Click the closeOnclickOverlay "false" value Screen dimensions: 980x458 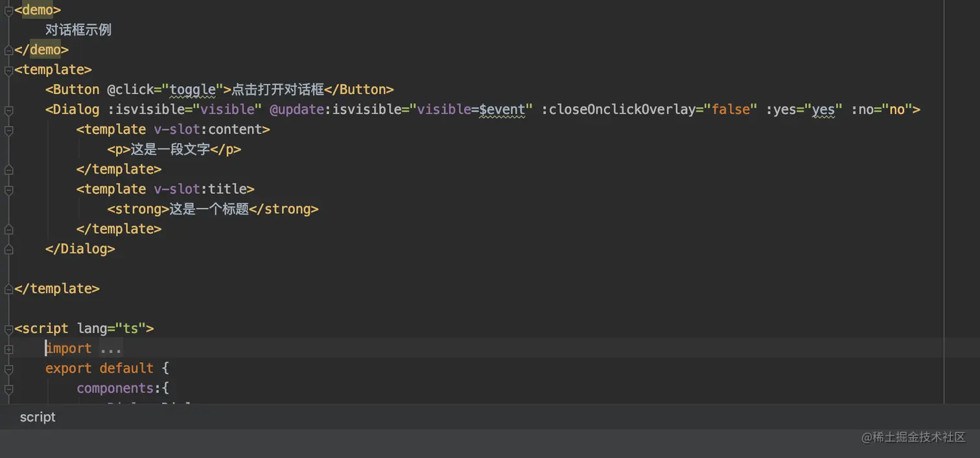pyautogui.click(x=730, y=109)
